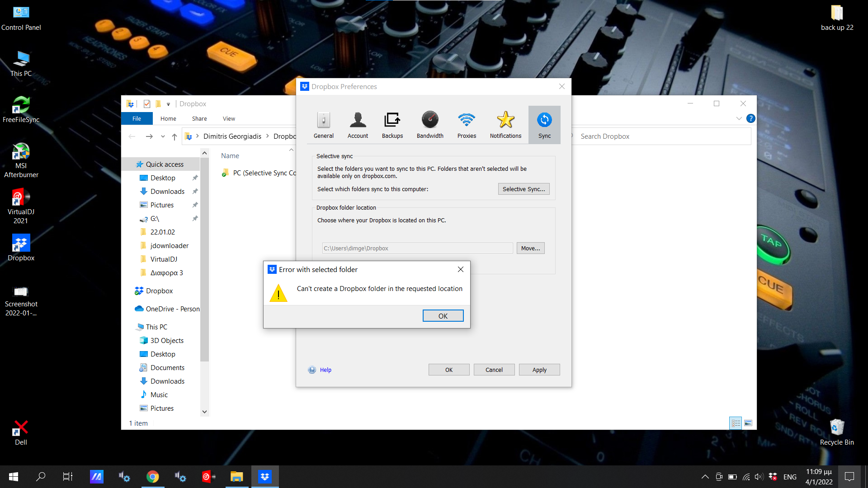Select the PC (Selective Sync Conflict) file item
The height and width of the screenshot is (488, 868).
[259, 173]
